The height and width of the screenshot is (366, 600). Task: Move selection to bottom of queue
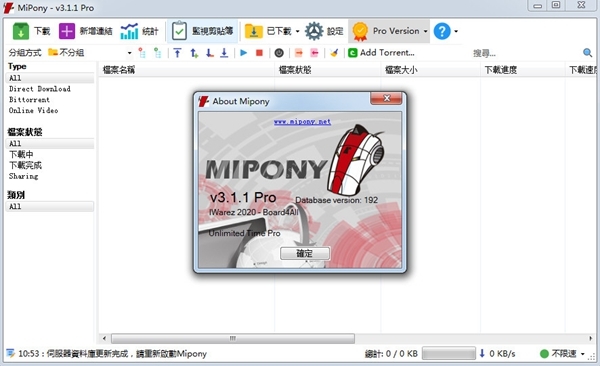[x=224, y=53]
